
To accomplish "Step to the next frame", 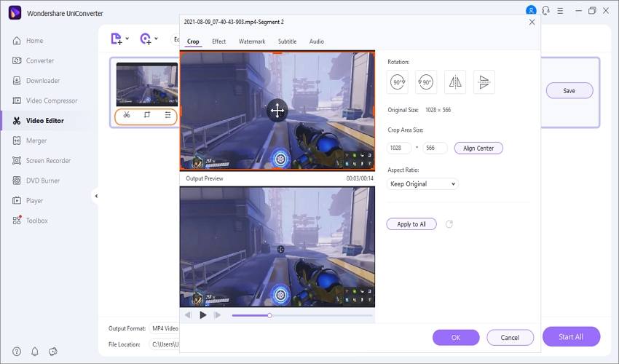I will tap(217, 315).
